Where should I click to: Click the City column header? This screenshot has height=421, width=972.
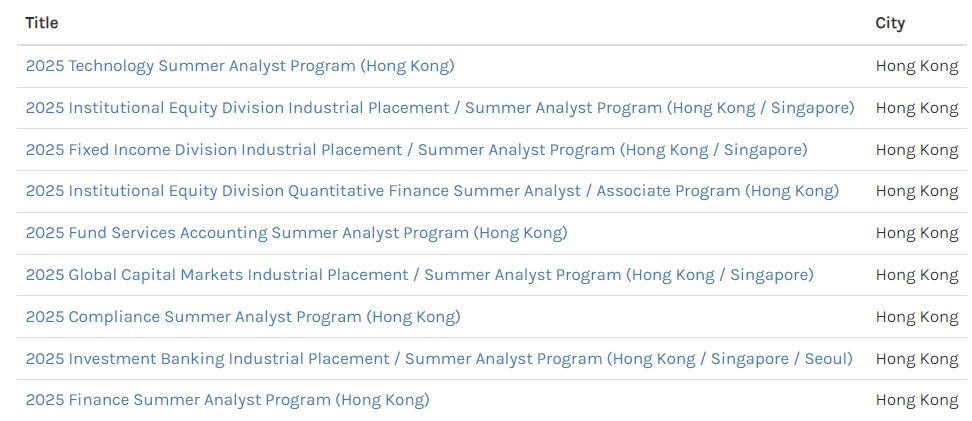[x=890, y=23]
